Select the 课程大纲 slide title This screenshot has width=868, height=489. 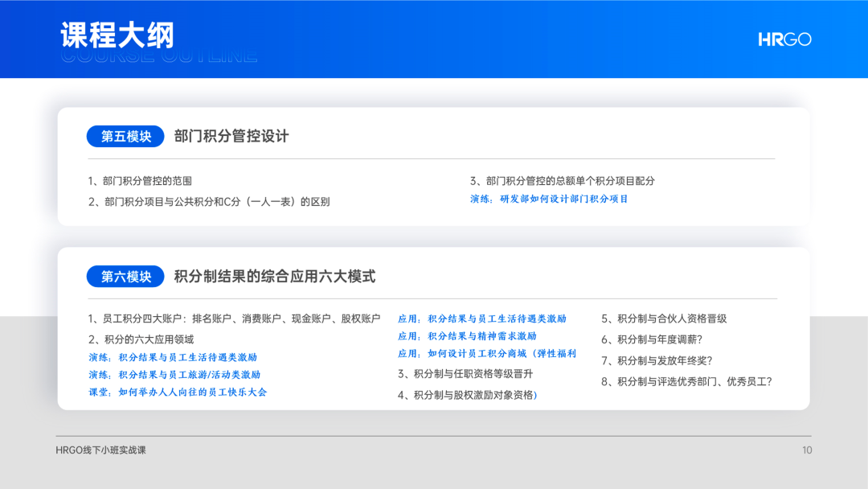click(x=117, y=35)
